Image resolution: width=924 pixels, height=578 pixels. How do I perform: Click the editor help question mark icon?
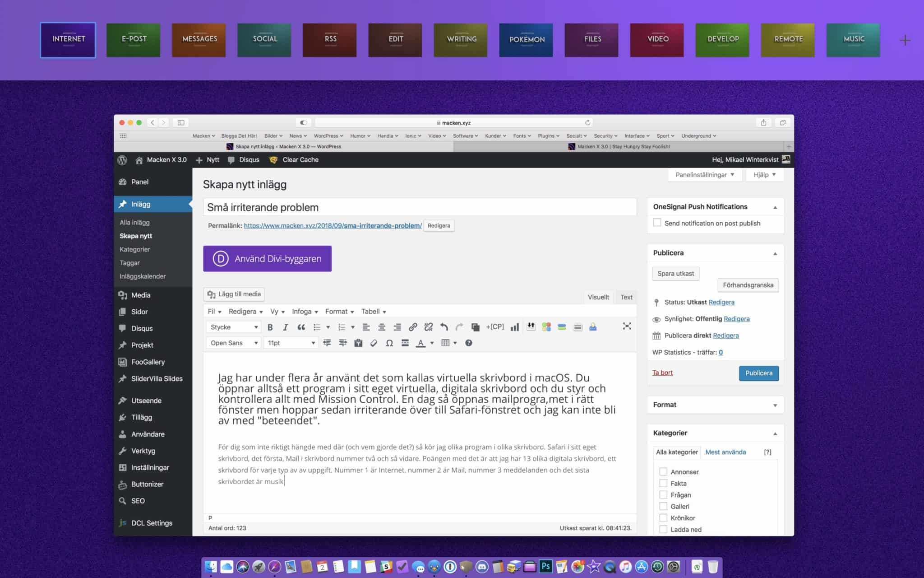click(468, 343)
